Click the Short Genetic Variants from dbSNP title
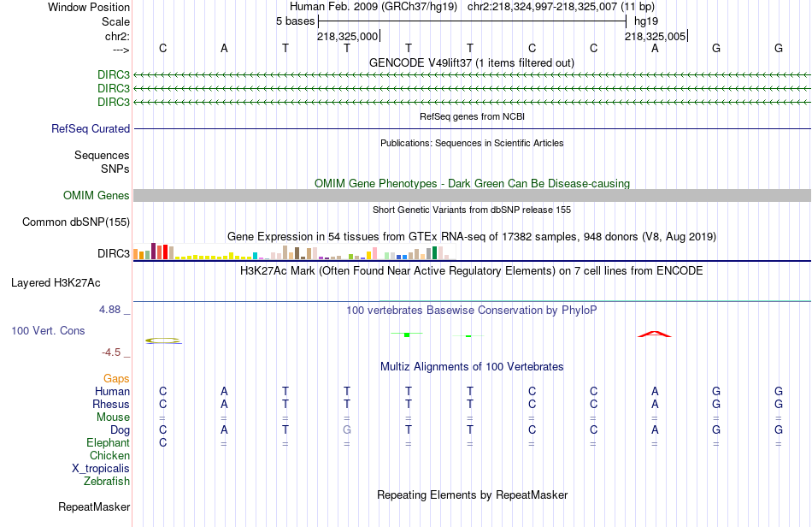Image resolution: width=812 pixels, height=527 pixels. (x=472, y=210)
